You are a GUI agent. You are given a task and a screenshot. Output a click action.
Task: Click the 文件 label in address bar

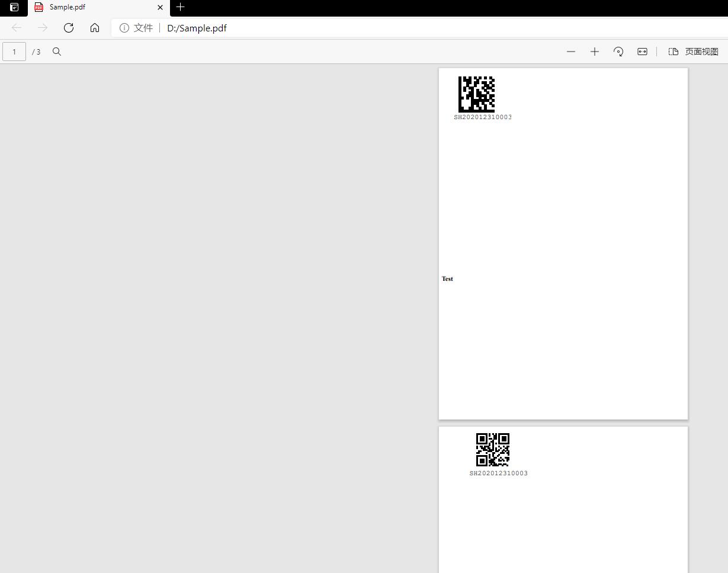tap(143, 28)
